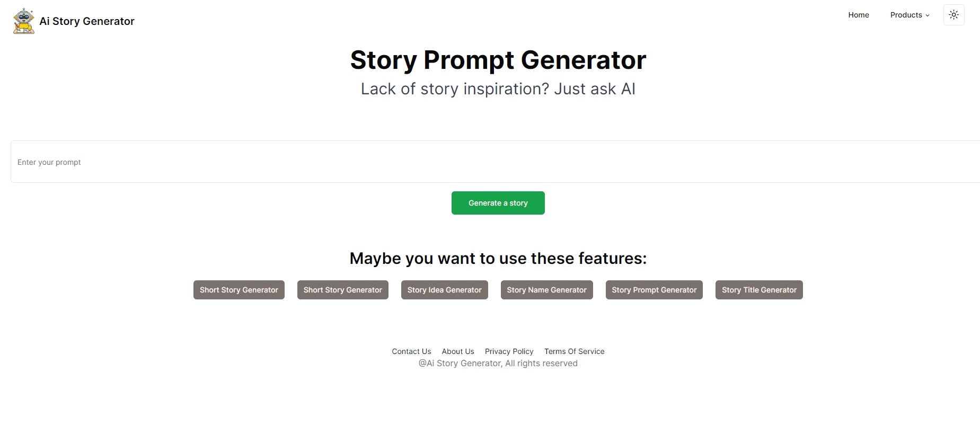Click the Contact Us footer link
The width and height of the screenshot is (980, 434).
(x=411, y=351)
